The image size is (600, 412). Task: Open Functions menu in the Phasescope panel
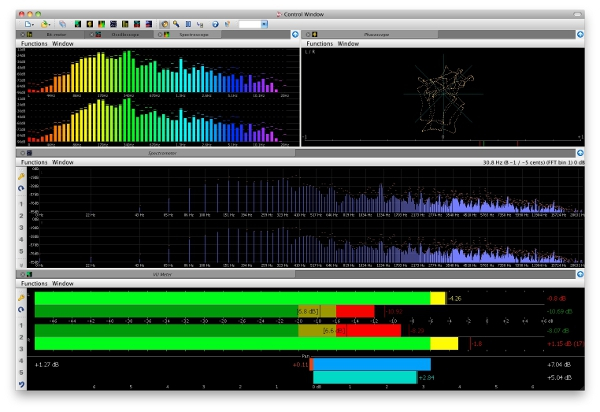(x=318, y=44)
